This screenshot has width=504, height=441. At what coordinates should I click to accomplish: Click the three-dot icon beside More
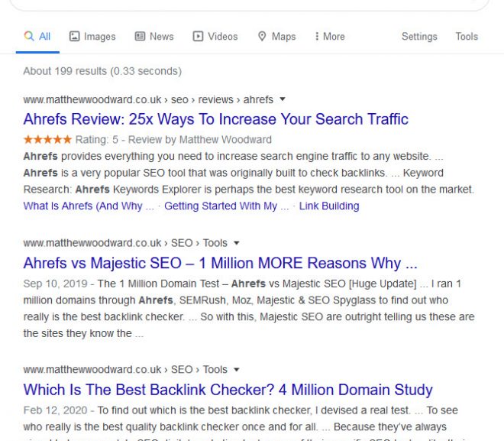(x=317, y=36)
